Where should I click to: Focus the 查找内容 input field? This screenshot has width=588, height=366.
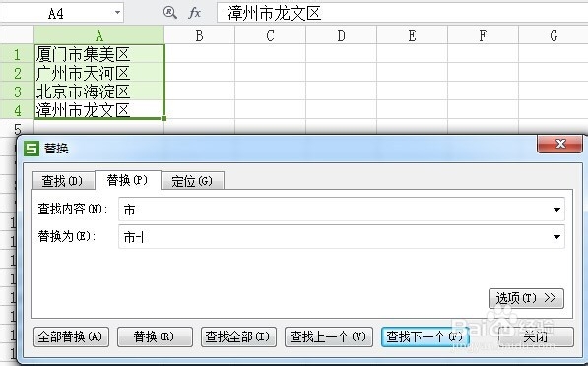[341, 210]
